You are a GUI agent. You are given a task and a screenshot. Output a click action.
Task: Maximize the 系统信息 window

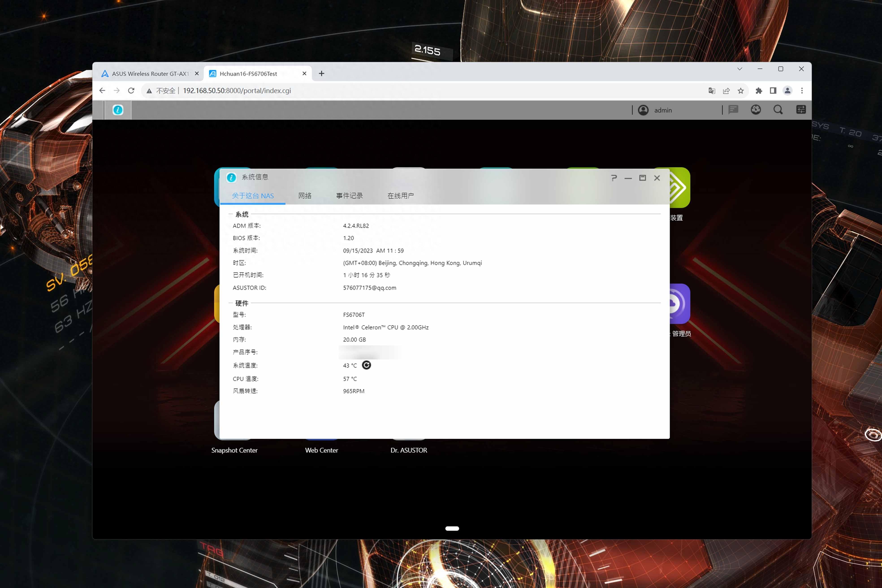coord(642,178)
